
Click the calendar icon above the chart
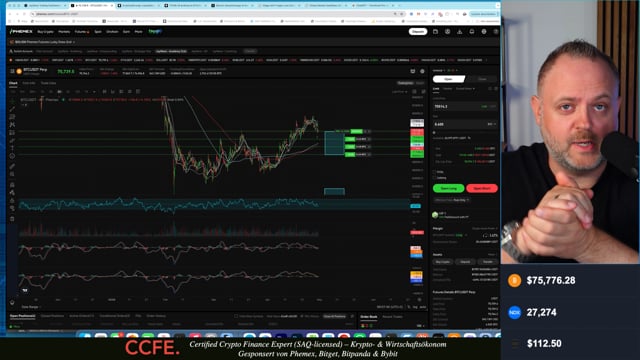[413, 71]
